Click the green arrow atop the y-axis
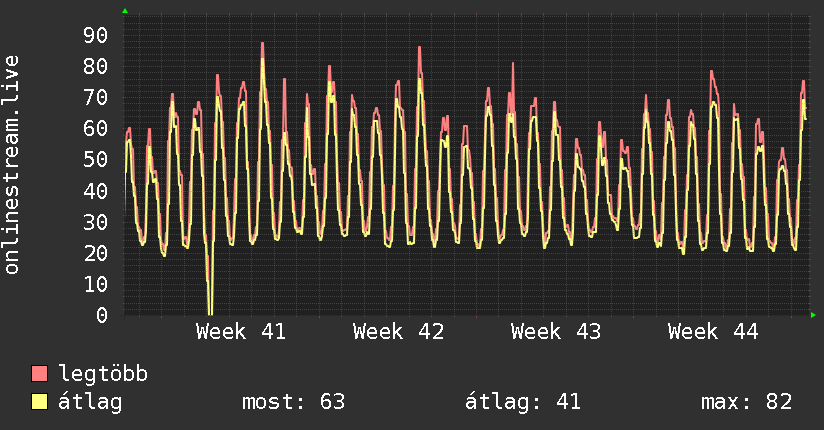 125,11
